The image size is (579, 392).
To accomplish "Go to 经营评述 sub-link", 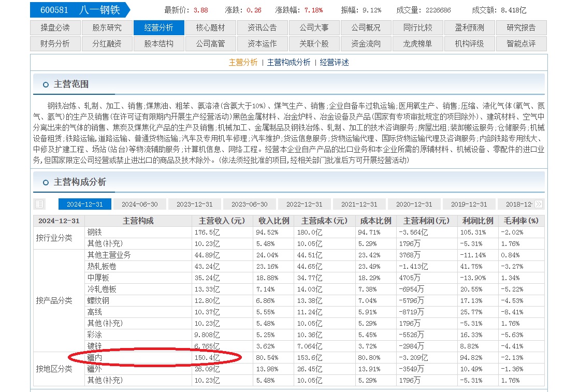I will [x=334, y=62].
